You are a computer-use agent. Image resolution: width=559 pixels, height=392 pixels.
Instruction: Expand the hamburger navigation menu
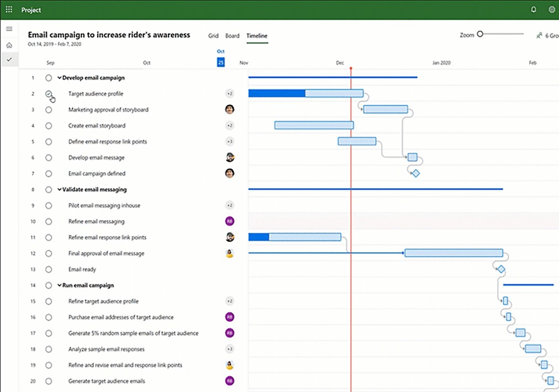(9, 29)
